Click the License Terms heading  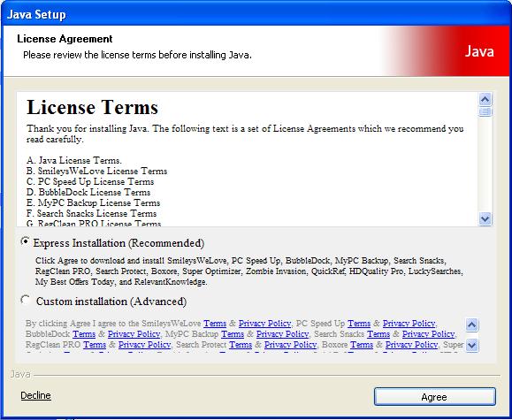93,107
